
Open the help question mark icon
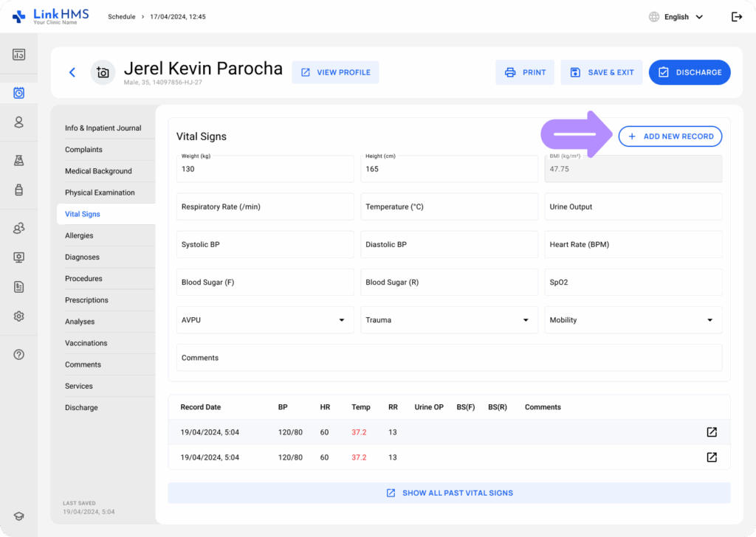(x=18, y=355)
